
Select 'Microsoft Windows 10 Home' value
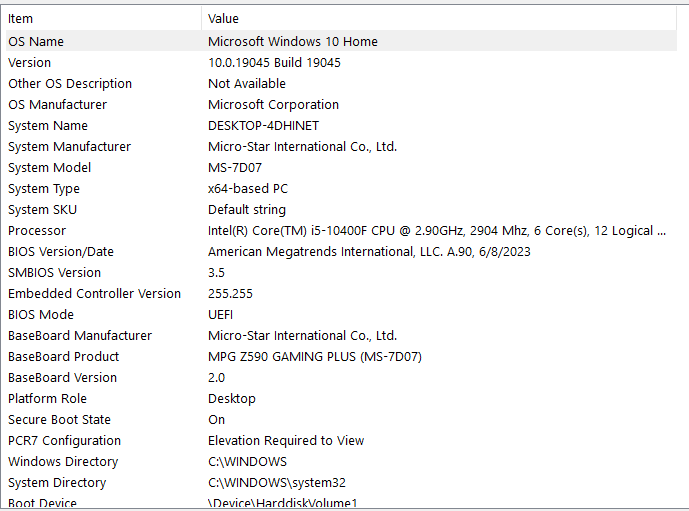point(293,42)
